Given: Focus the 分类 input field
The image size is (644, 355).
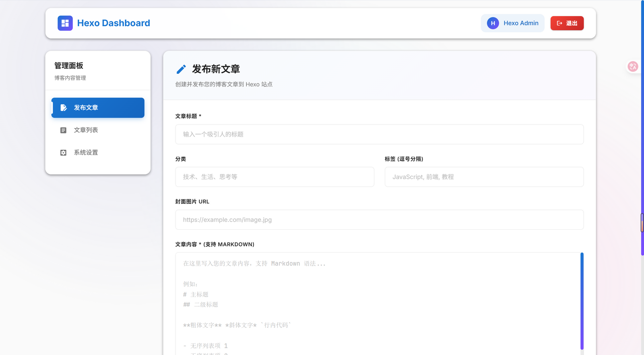Looking at the screenshot, I should coord(275,177).
